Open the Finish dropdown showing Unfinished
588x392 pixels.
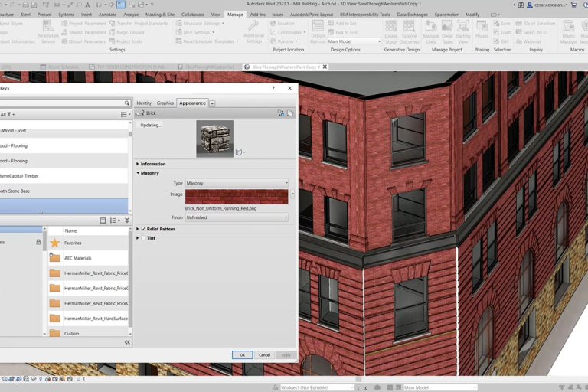coord(237,217)
